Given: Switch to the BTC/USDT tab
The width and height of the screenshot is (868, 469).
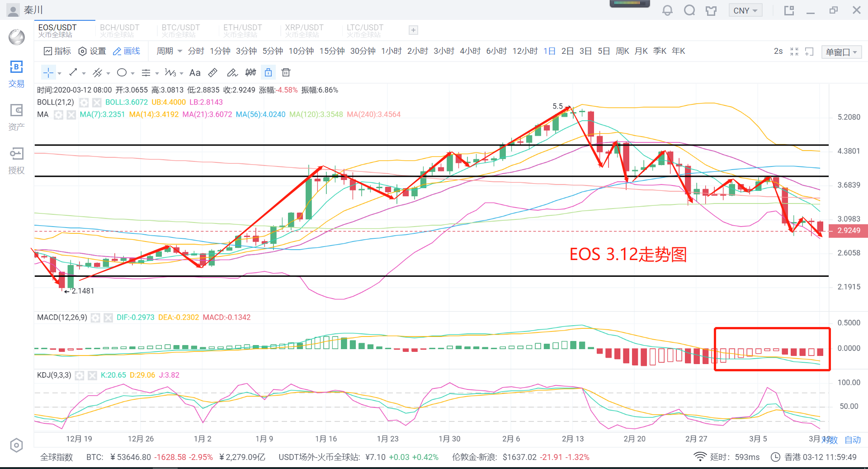Looking at the screenshot, I should [x=181, y=30].
